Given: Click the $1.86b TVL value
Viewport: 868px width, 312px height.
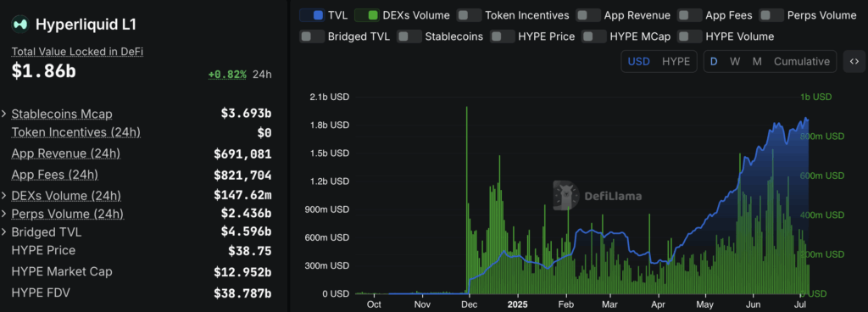Looking at the screenshot, I should pyautogui.click(x=44, y=71).
